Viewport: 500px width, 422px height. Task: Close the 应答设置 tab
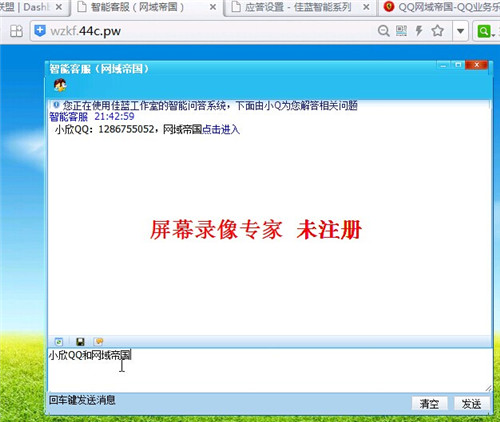366,7
